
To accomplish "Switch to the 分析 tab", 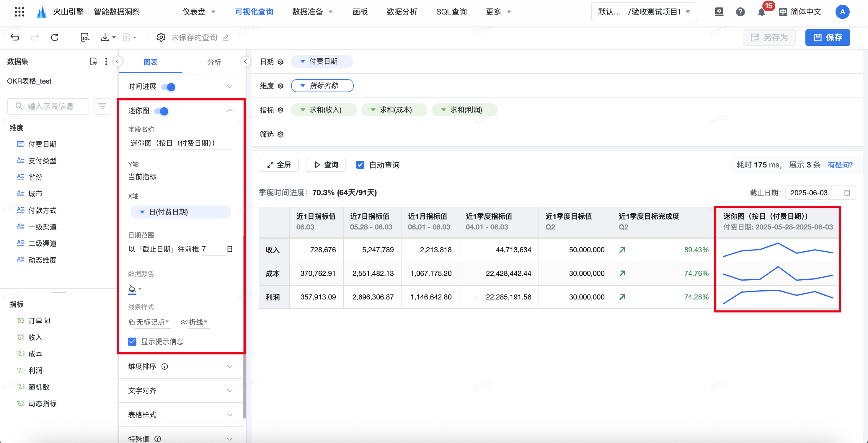I will pyautogui.click(x=214, y=62).
